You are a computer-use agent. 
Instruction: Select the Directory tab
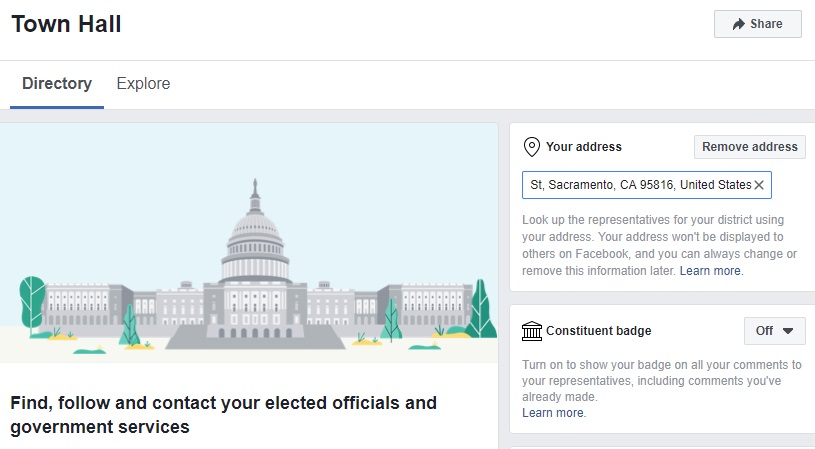point(57,84)
